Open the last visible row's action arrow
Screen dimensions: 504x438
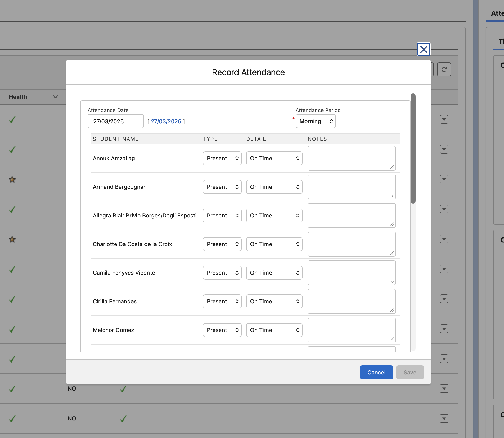coord(444,418)
